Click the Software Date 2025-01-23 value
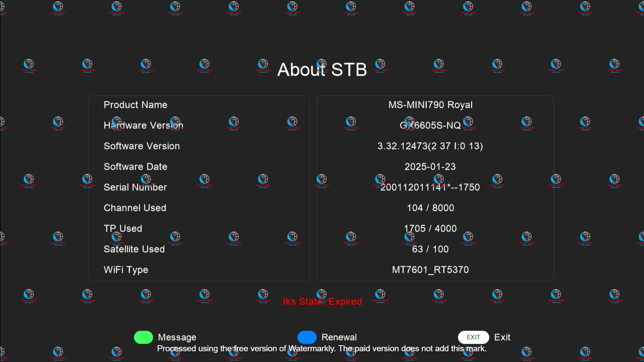 pos(430,167)
